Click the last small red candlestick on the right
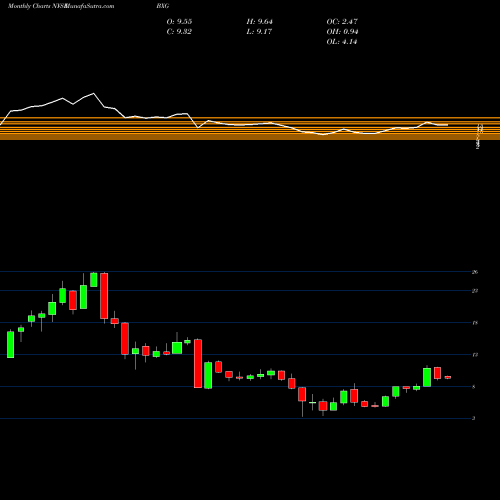Screen dimensions: 500x500 point(448,377)
